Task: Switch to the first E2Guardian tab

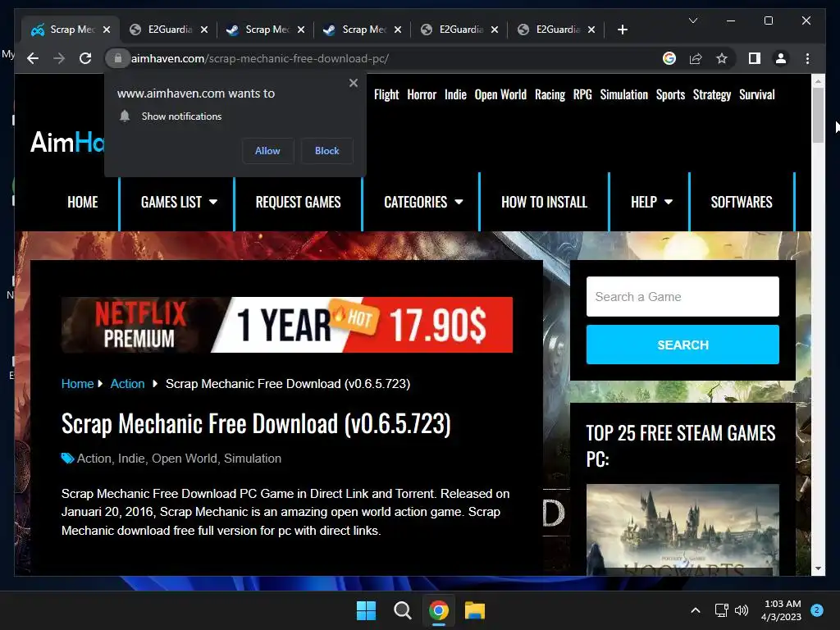Action: pos(162,30)
